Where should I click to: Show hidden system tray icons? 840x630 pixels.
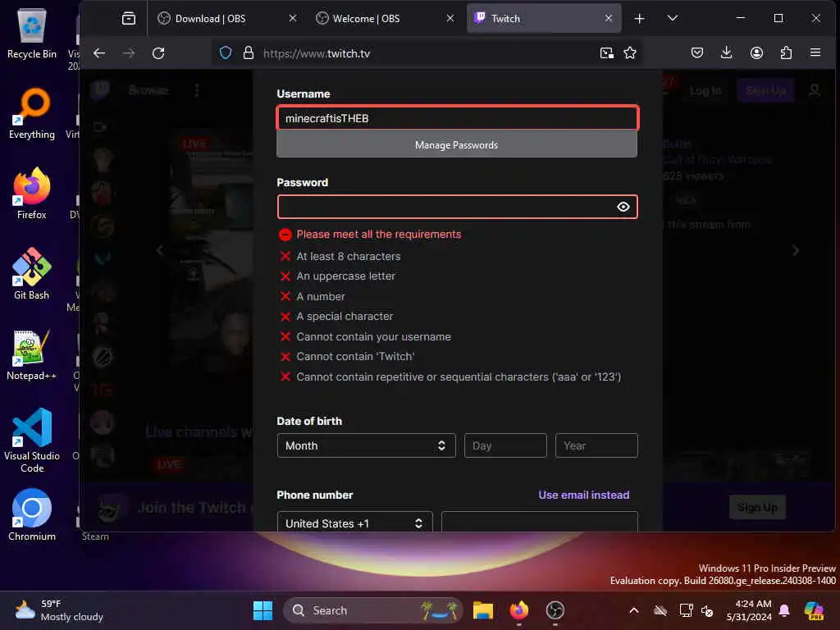coord(634,610)
